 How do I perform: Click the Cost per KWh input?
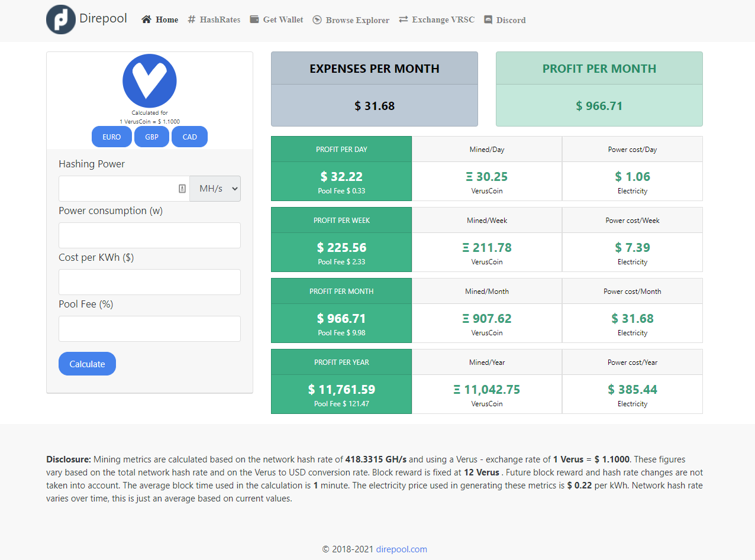coord(150,282)
